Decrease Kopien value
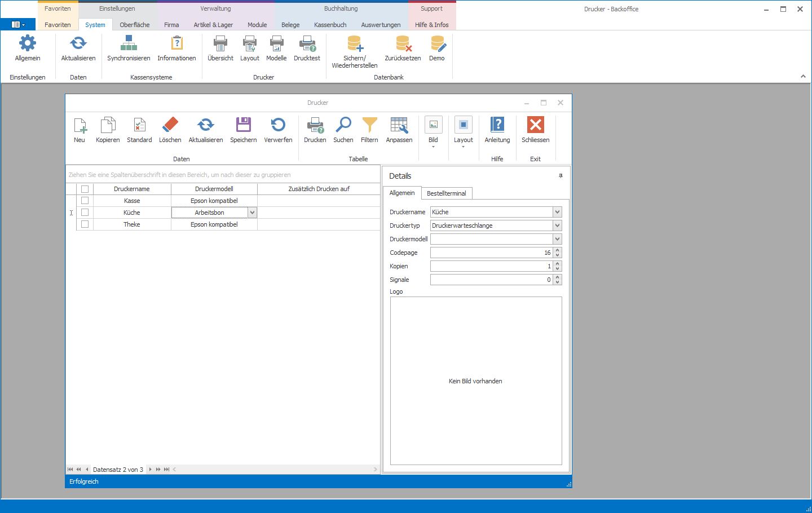 coord(557,268)
